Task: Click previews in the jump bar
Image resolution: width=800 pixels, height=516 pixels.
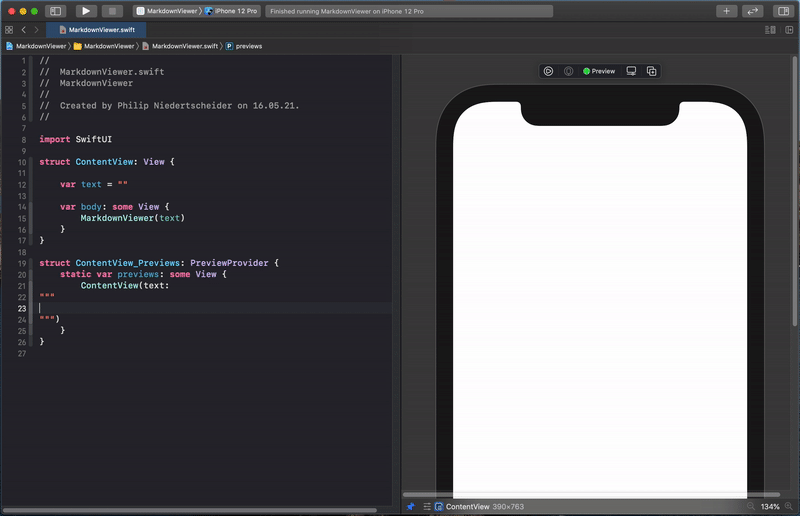Action: [248, 46]
